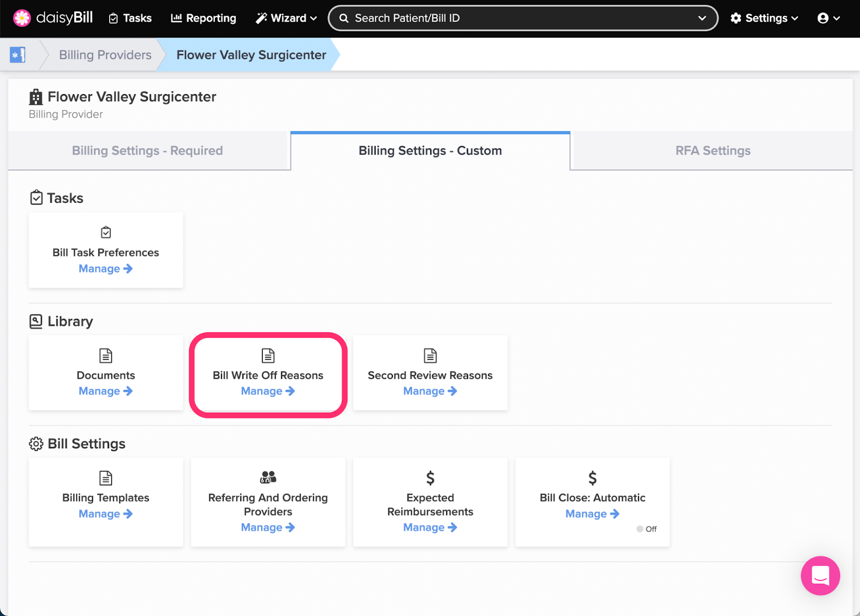Open the pink chat support button
The image size is (860, 616).
[x=820, y=576]
